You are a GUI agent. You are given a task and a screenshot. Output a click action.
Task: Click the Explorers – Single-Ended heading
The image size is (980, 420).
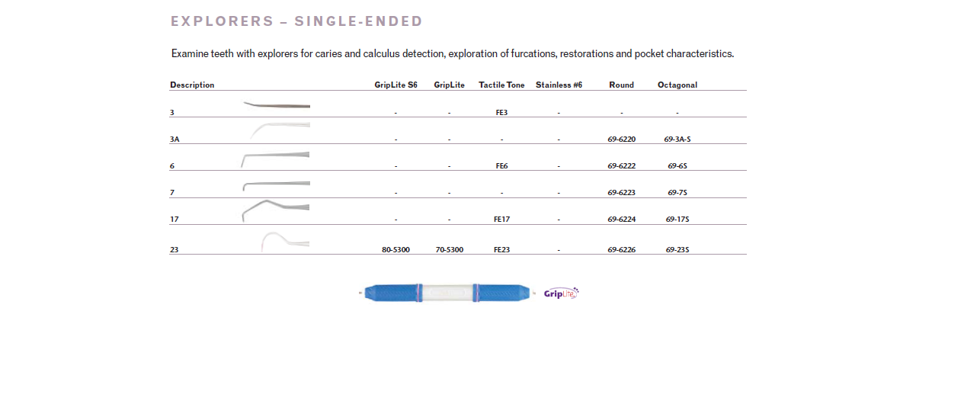(x=296, y=21)
